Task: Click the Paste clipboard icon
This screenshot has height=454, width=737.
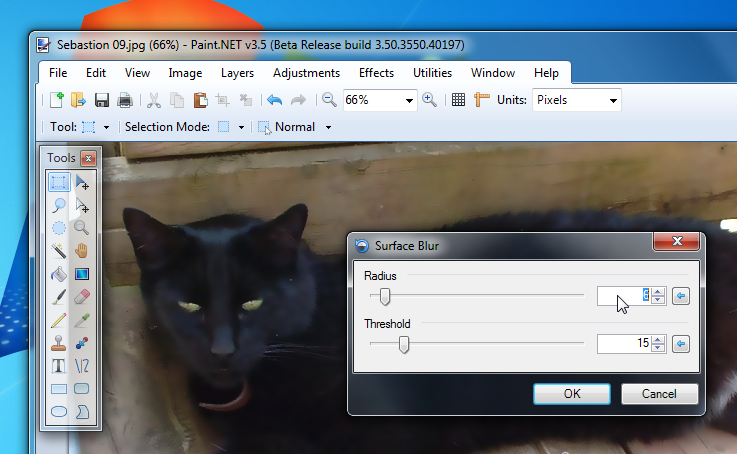Action: click(200, 100)
